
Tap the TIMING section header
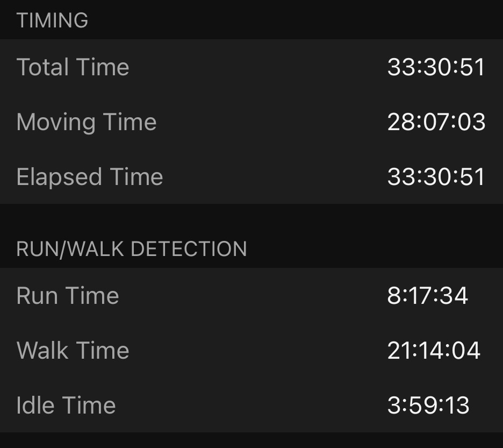pyautogui.click(x=52, y=20)
